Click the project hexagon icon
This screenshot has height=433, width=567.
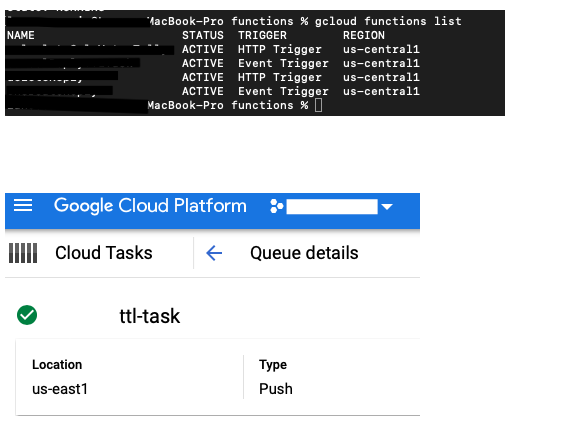pyautogui.click(x=277, y=206)
